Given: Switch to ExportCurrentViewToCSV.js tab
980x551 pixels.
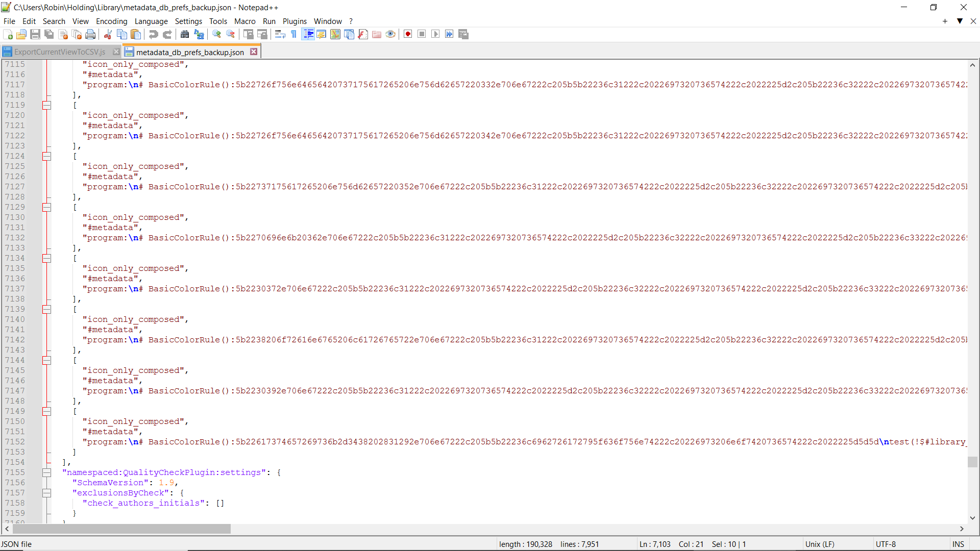Looking at the screenshot, I should pos(60,52).
